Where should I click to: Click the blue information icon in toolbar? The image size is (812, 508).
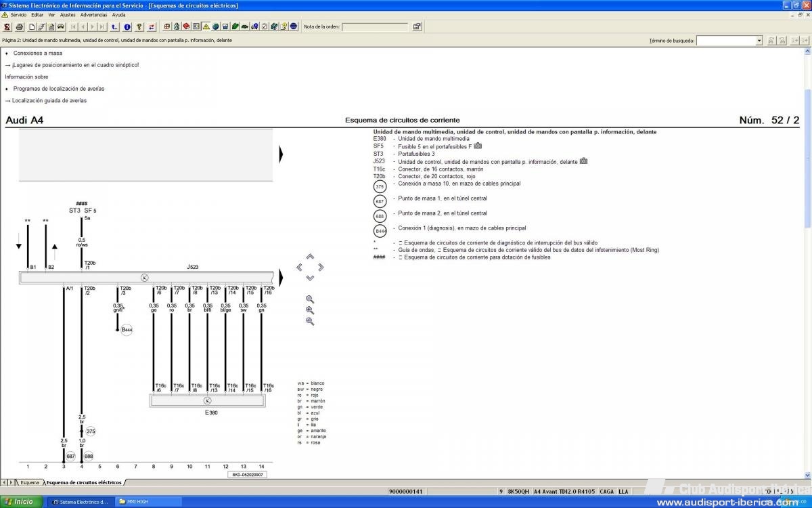click(127, 27)
